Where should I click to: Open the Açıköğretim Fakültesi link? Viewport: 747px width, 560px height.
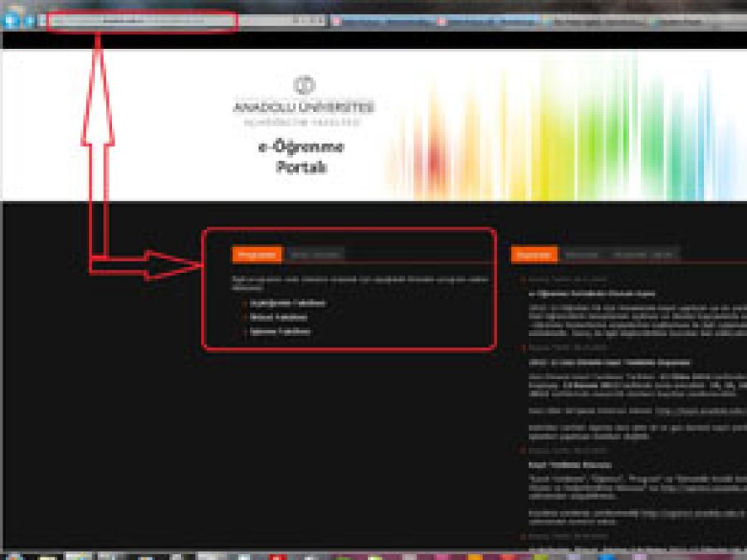click(x=288, y=303)
